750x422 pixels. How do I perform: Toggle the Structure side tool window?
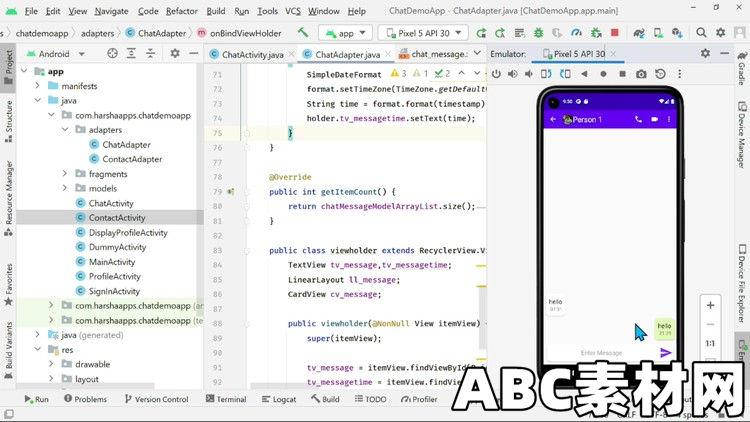click(8, 122)
